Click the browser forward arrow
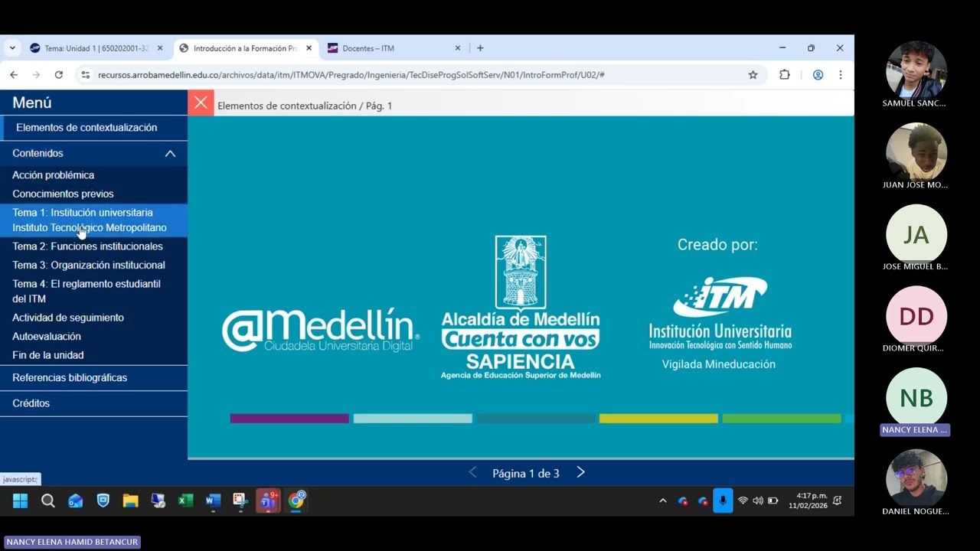Screen dimensions: 980x551 tap(36, 74)
